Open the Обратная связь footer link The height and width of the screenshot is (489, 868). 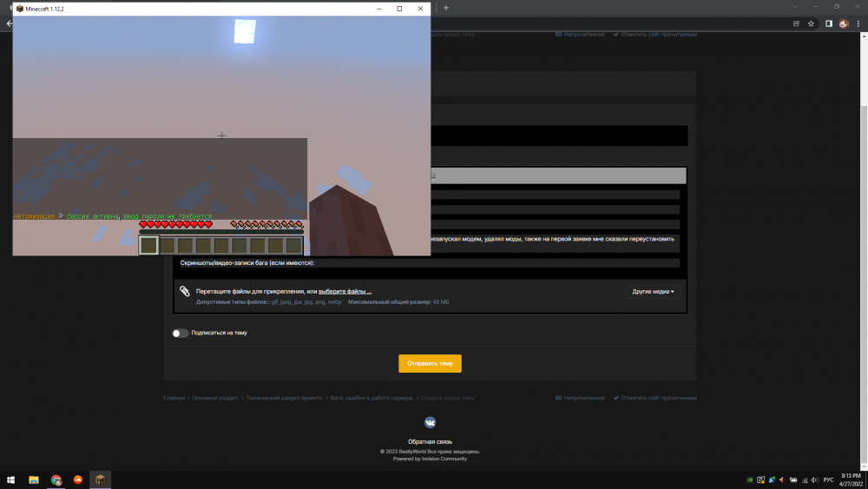point(431,442)
